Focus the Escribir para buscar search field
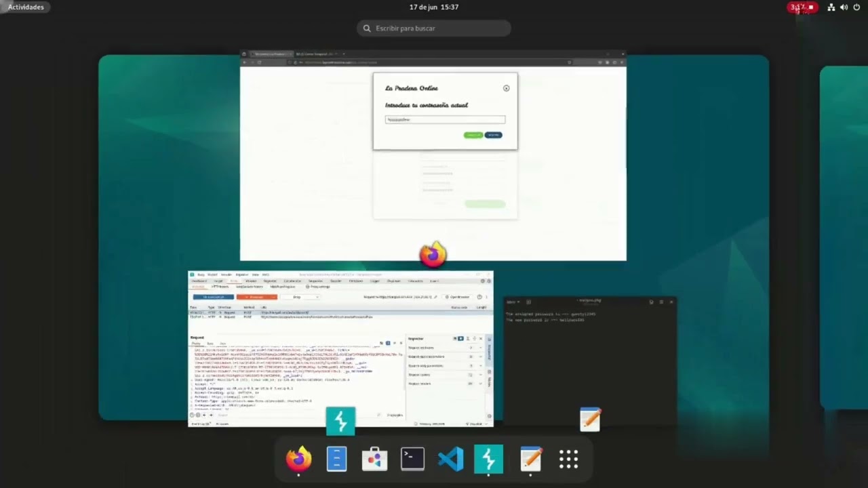The width and height of the screenshot is (868, 488). click(x=434, y=28)
